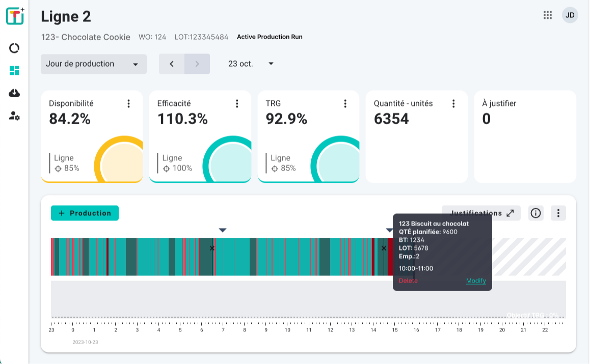Open the cloud download sidebar icon
This screenshot has width=590, height=364.
(14, 93)
